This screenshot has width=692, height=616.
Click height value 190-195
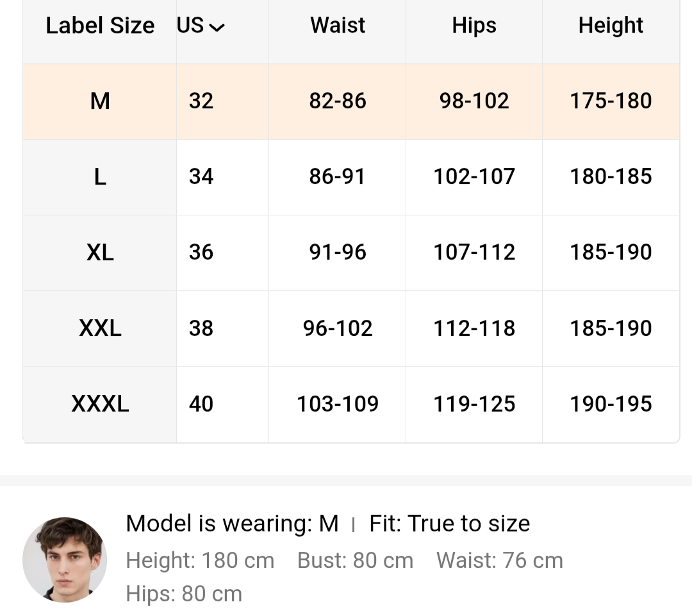[x=611, y=404]
